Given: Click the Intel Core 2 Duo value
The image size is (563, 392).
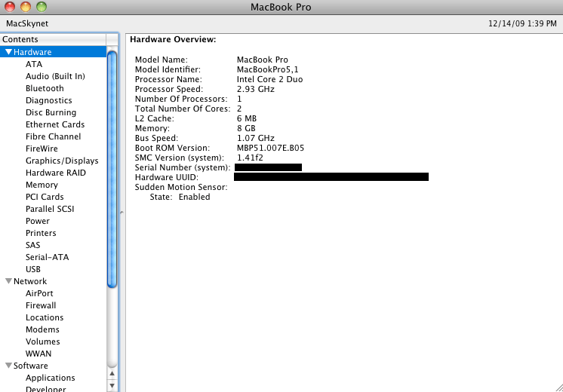Looking at the screenshot, I should [269, 79].
